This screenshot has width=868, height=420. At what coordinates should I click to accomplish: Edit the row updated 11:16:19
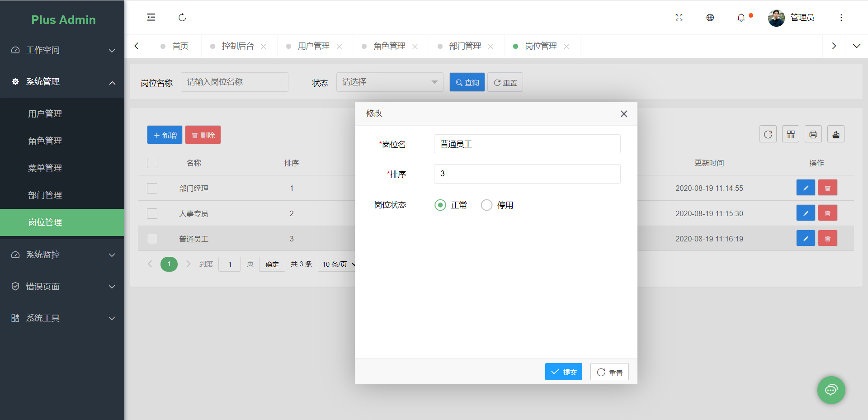tap(806, 238)
